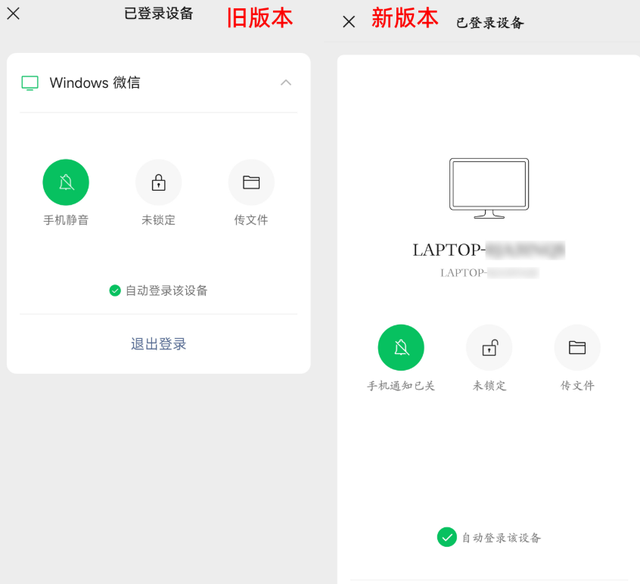Uncheck 自动登录该设备 in old version
The width and height of the screenshot is (640, 584).
point(115,291)
